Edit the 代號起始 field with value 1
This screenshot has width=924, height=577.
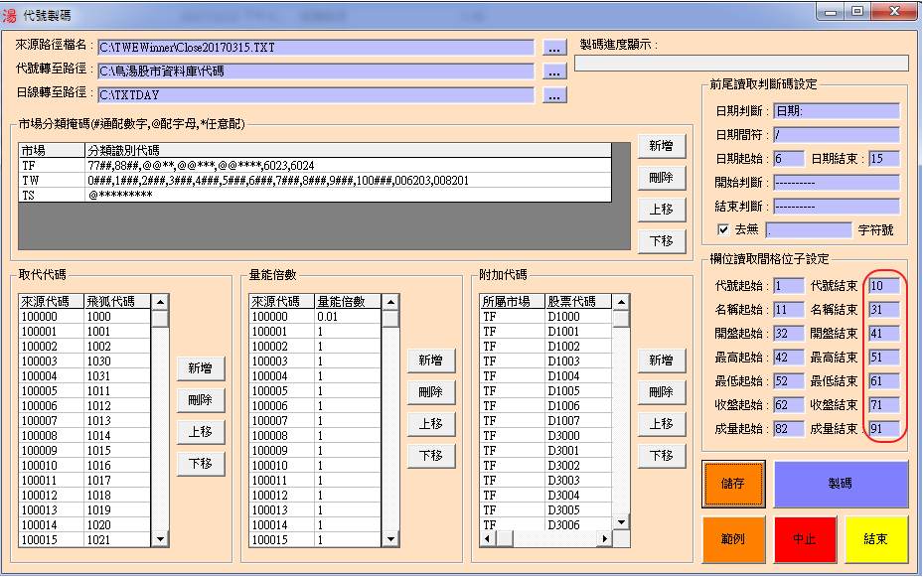coord(789,286)
